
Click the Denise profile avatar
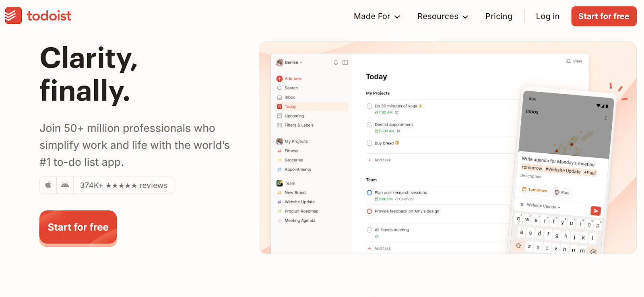(x=280, y=62)
